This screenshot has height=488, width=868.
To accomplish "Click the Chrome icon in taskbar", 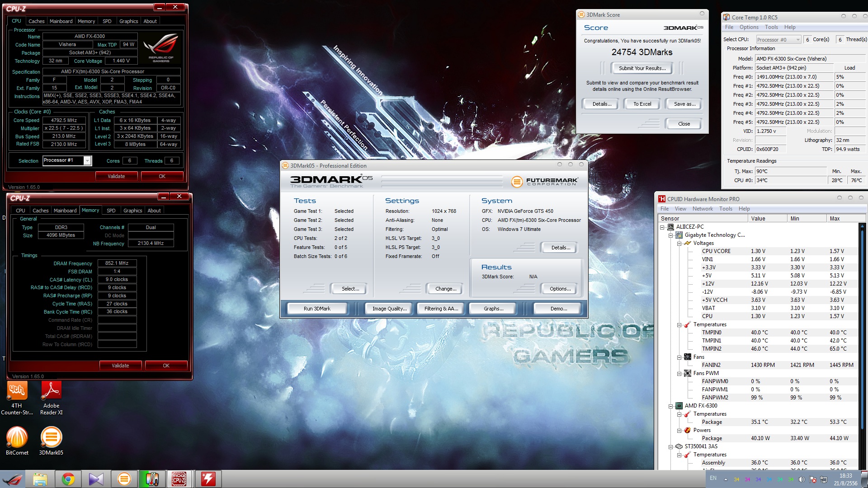I will click(x=68, y=479).
